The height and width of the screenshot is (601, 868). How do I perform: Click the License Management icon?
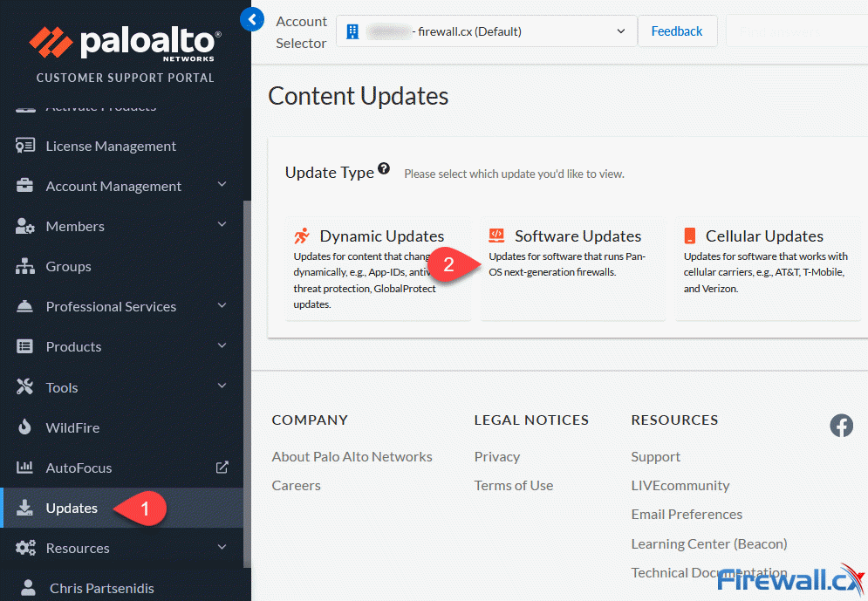tap(25, 146)
